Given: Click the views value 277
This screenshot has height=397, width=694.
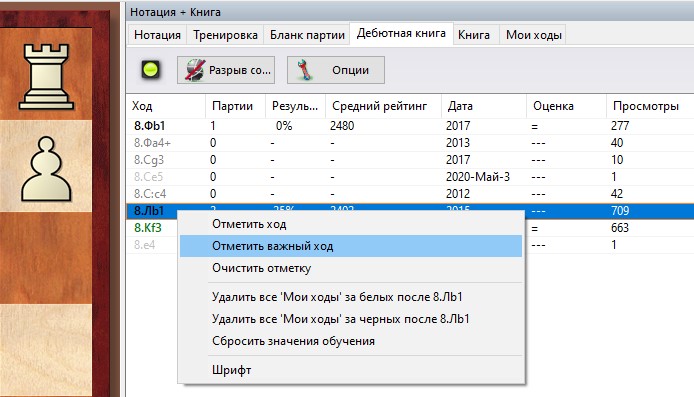Looking at the screenshot, I should point(620,126).
